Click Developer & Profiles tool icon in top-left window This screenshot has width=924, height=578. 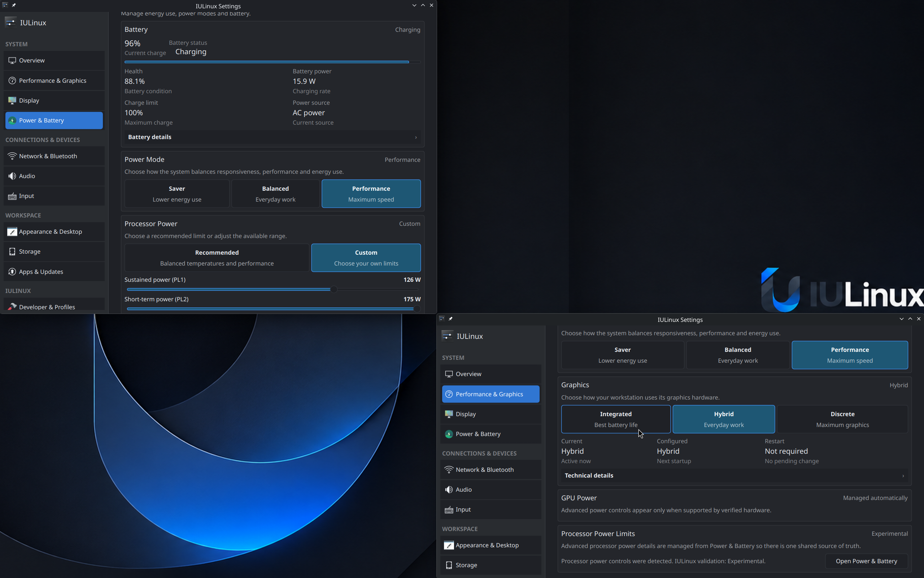tap(12, 307)
